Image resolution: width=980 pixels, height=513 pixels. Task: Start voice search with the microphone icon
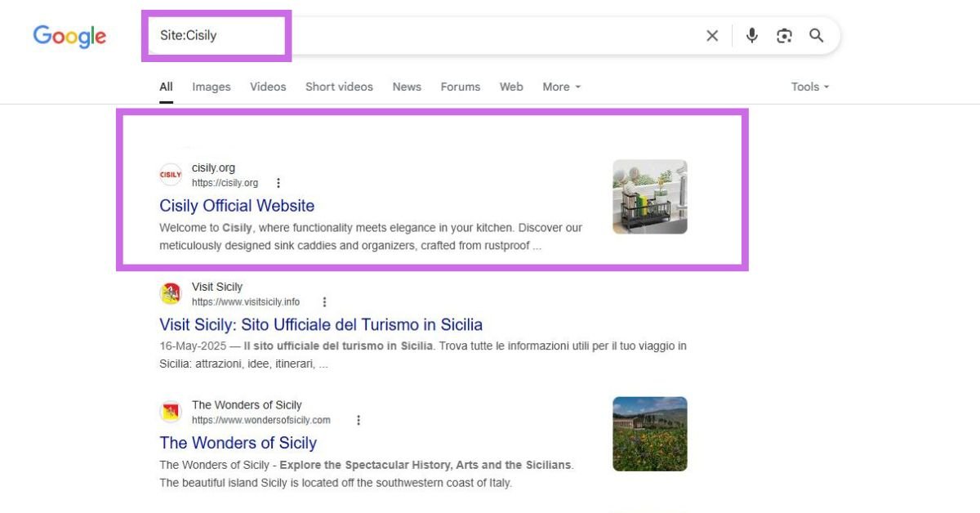tap(752, 36)
